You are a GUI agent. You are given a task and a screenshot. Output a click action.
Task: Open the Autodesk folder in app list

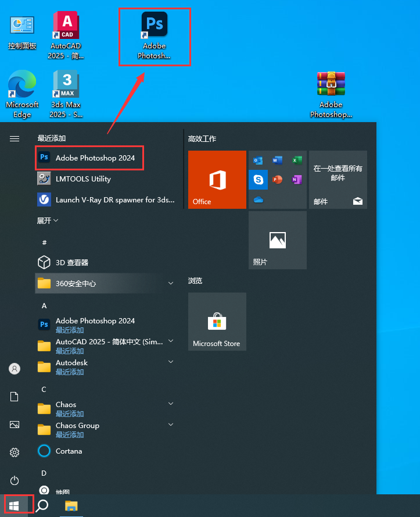pyautogui.click(x=105, y=366)
